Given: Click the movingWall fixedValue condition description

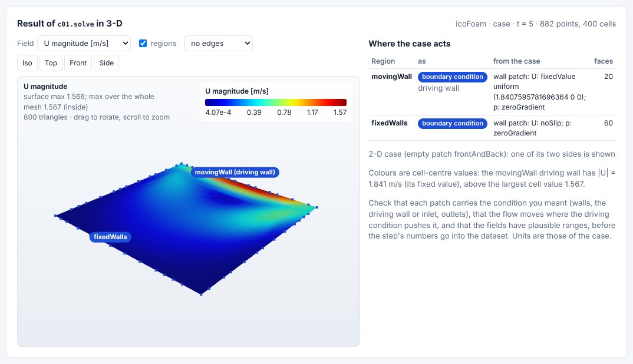Looking at the screenshot, I should coord(539,92).
